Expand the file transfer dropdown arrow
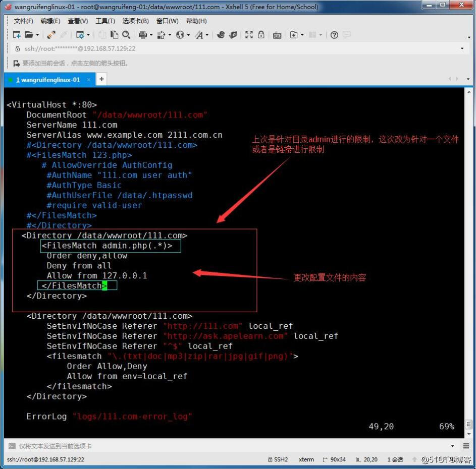The width and height of the screenshot is (476, 469). click(170, 35)
